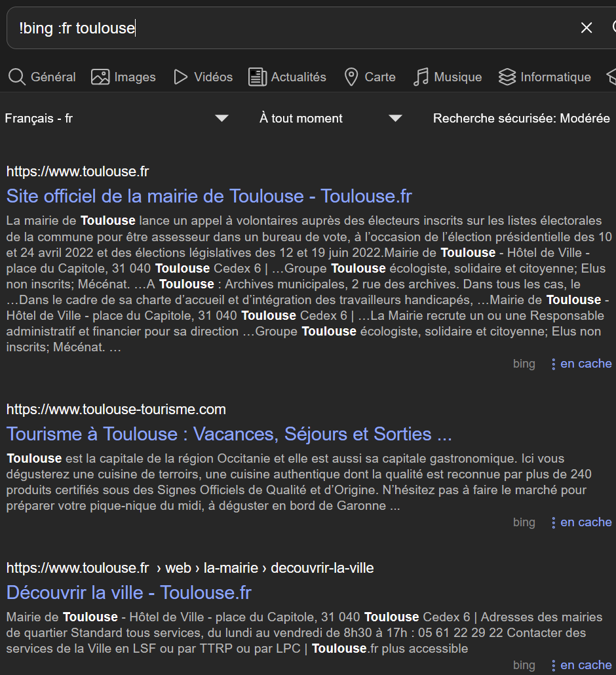Click the Images category picture icon

pos(100,77)
